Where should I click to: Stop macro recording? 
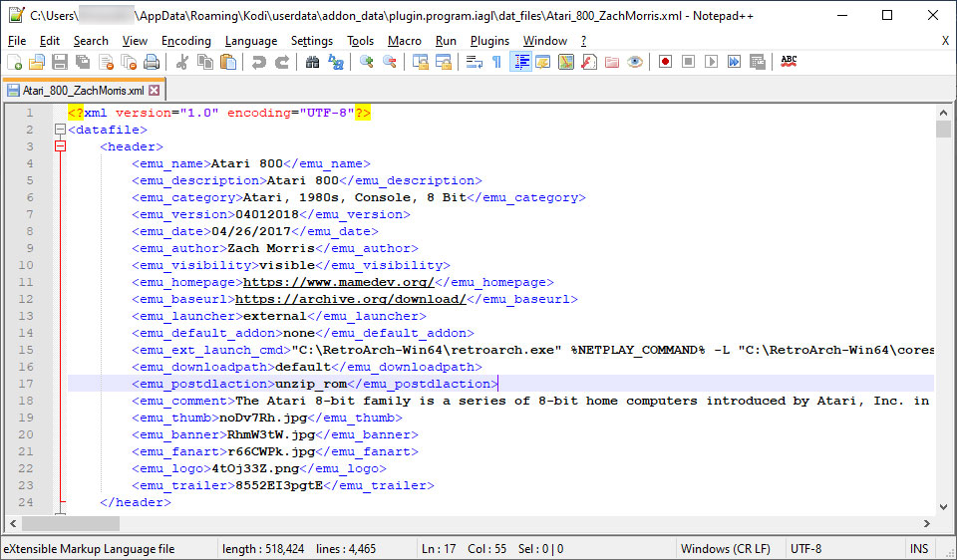[x=689, y=62]
